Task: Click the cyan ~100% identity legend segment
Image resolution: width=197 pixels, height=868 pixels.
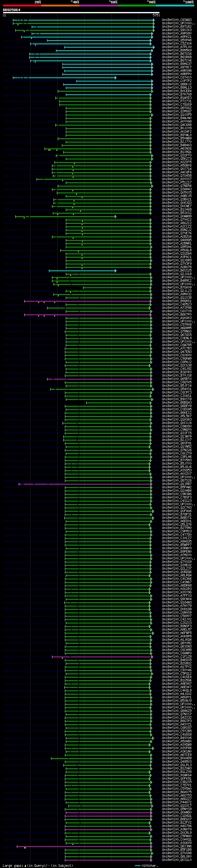Action: point(175,6)
